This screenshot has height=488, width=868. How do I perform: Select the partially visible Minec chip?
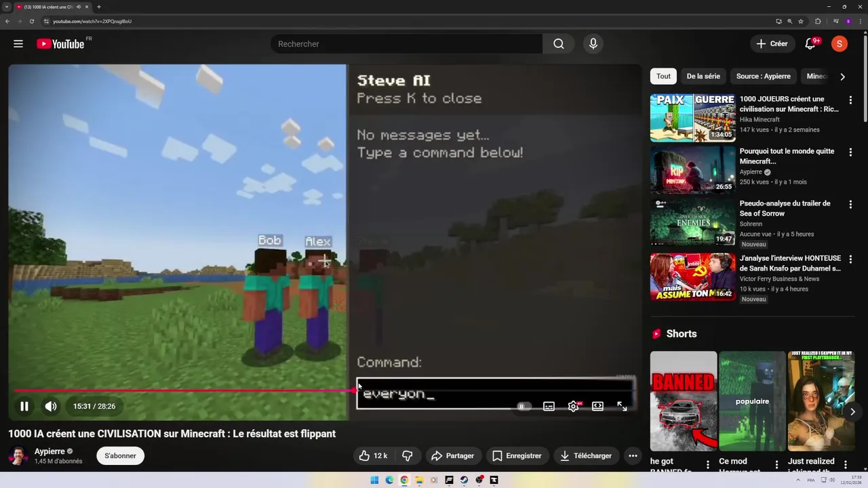(816, 77)
